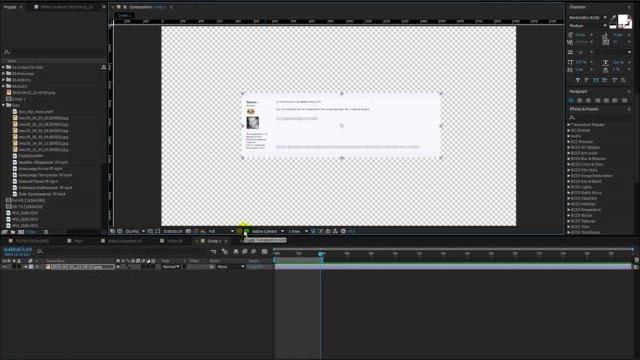The height and width of the screenshot is (360, 640).
Task: Click the Comp Flowchart viewer icon
Action: (336, 231)
